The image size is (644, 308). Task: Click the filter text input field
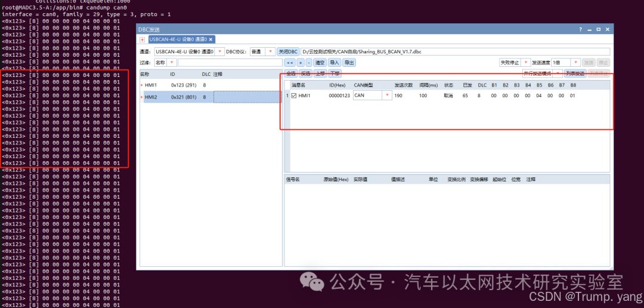[230, 63]
